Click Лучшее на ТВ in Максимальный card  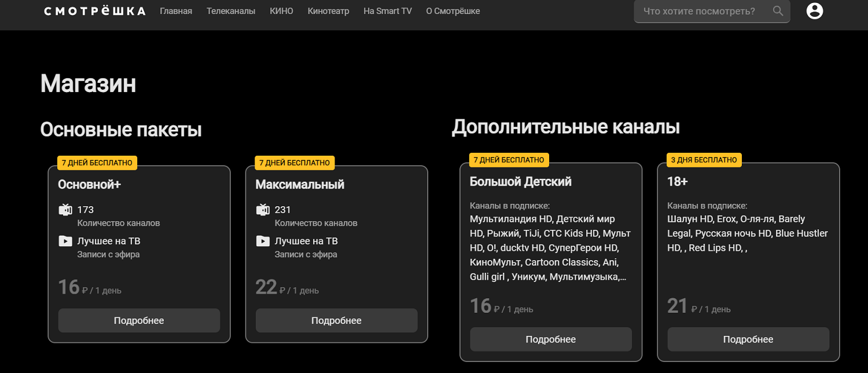click(x=306, y=241)
